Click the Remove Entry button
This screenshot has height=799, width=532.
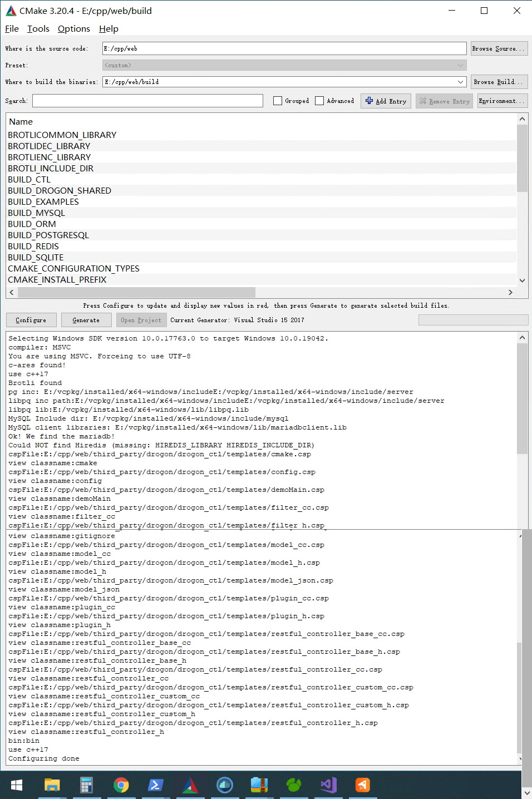[444, 101]
